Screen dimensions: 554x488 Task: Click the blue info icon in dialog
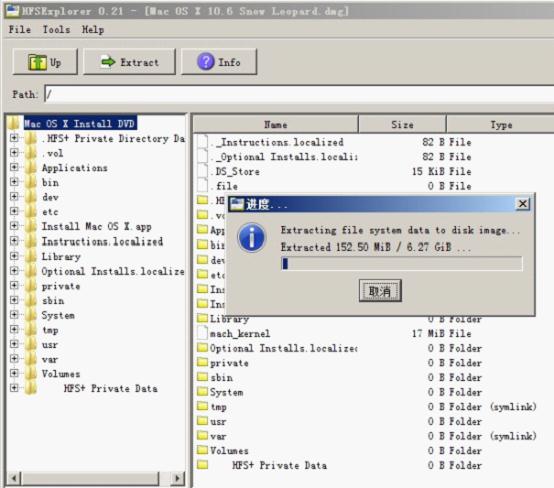pos(252,237)
